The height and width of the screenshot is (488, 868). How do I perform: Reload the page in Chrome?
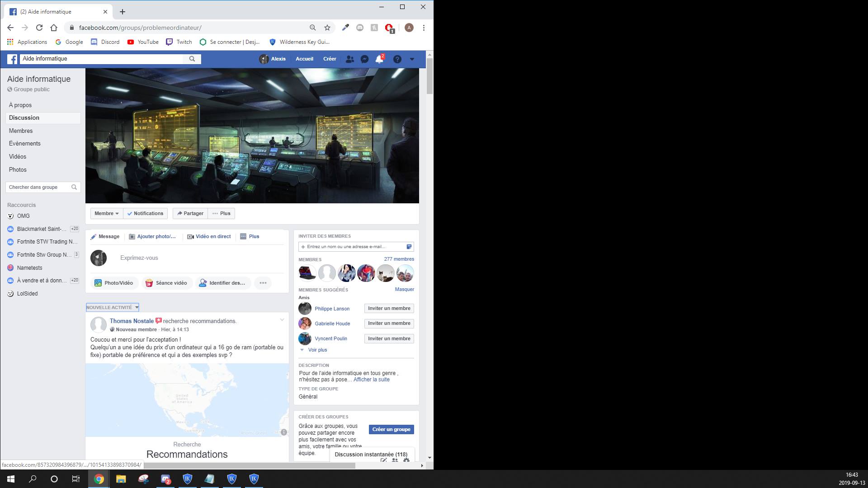tap(39, 28)
